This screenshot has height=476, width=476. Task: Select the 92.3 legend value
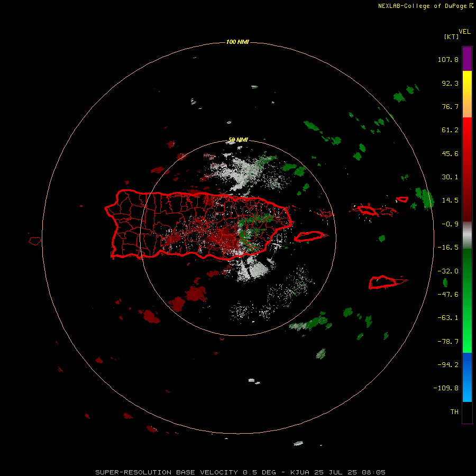pyautogui.click(x=450, y=83)
